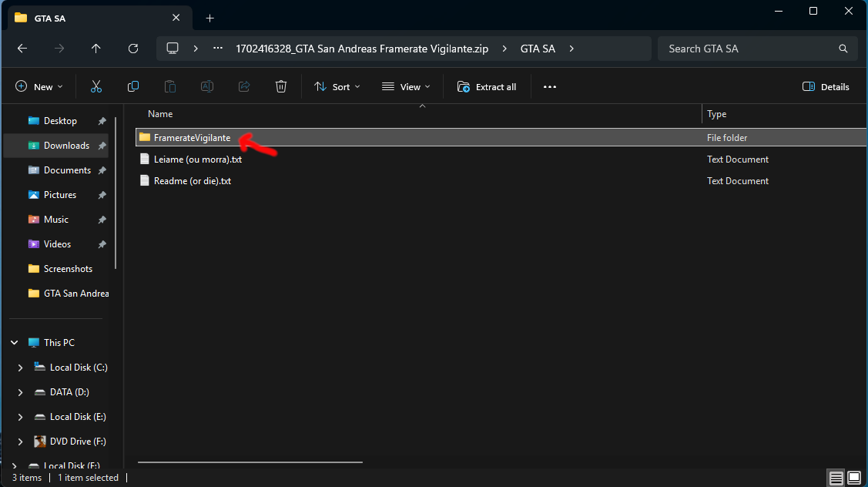The height and width of the screenshot is (487, 868).
Task: Click the horizontal scrollbar at bottom
Action: click(x=250, y=462)
